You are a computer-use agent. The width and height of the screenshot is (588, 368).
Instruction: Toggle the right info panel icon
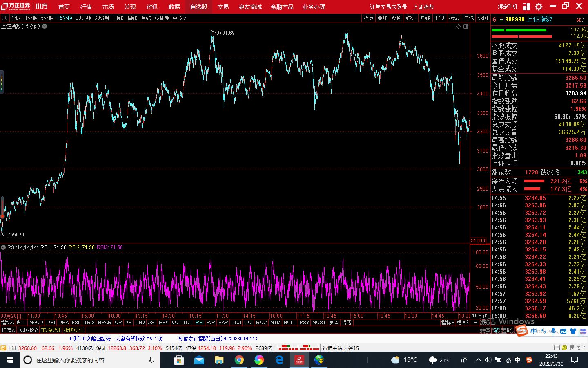tap(466, 26)
